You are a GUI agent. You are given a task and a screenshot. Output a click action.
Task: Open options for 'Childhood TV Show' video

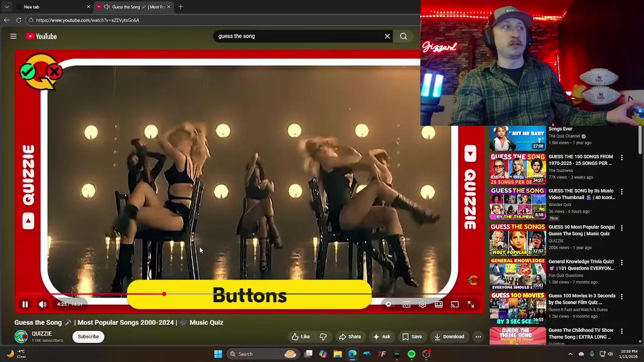click(622, 331)
